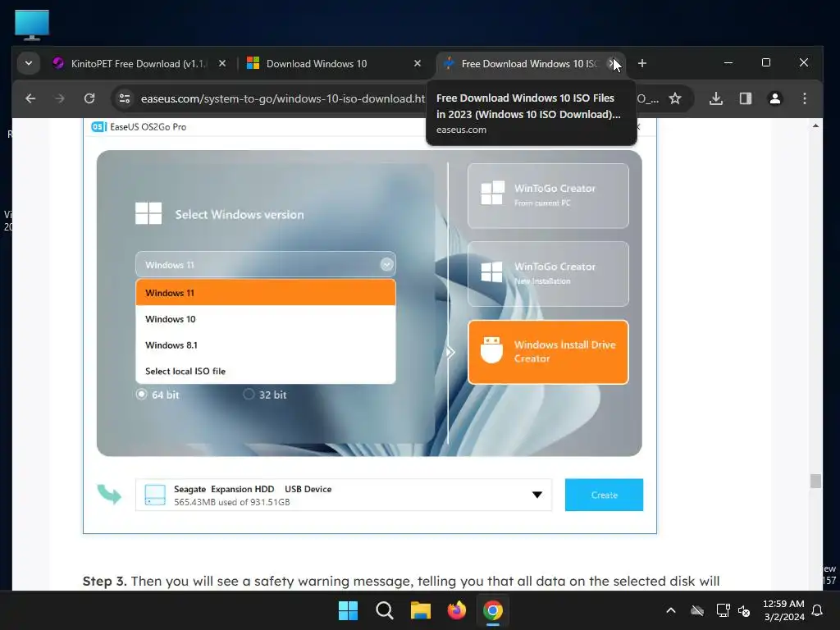This screenshot has width=840, height=630.
Task: Open File Explorer from taskbar
Action: pyautogui.click(x=421, y=610)
